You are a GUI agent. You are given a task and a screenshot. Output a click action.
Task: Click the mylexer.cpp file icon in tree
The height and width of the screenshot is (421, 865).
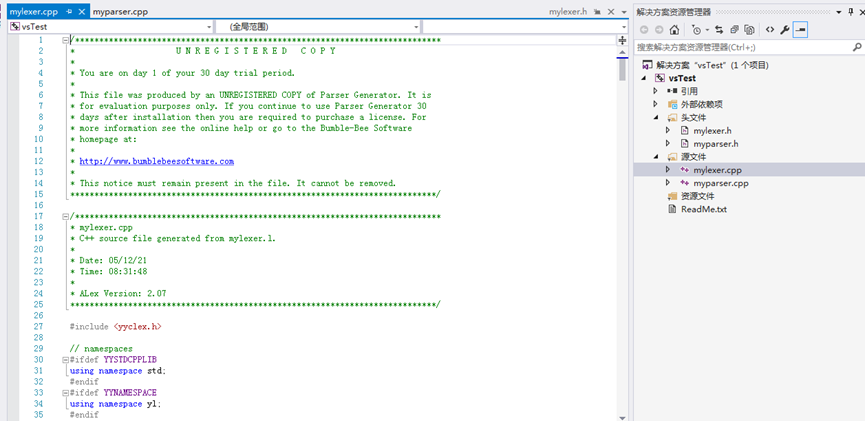click(684, 170)
